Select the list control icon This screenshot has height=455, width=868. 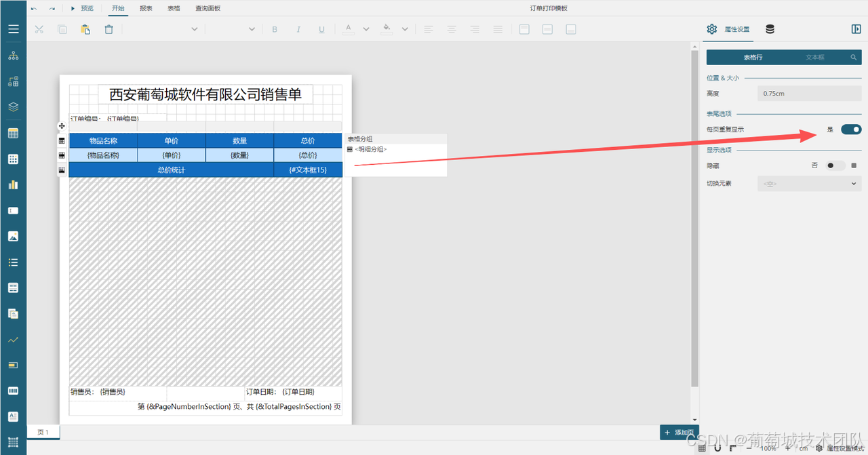coord(13,262)
